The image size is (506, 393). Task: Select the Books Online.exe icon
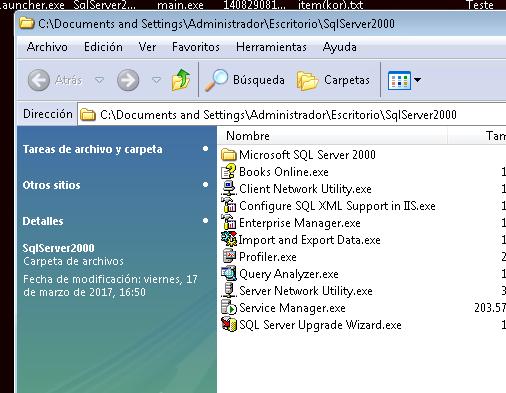point(229,171)
